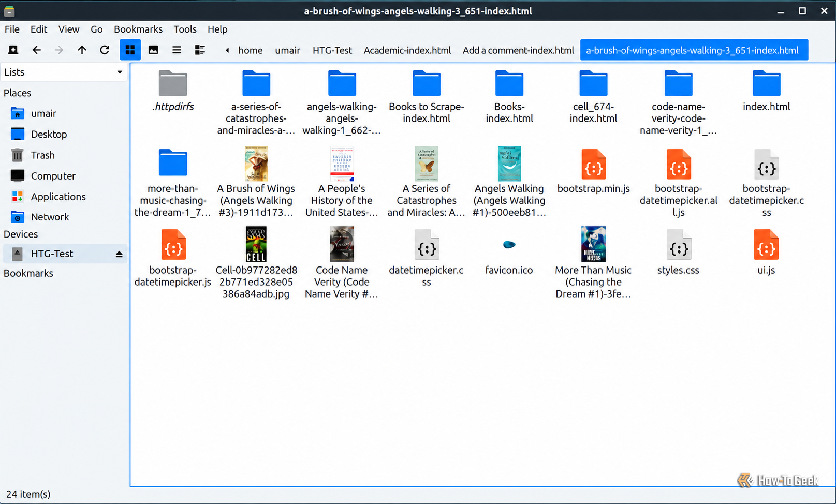
Task: Jump to home in path bar
Action: click(251, 50)
